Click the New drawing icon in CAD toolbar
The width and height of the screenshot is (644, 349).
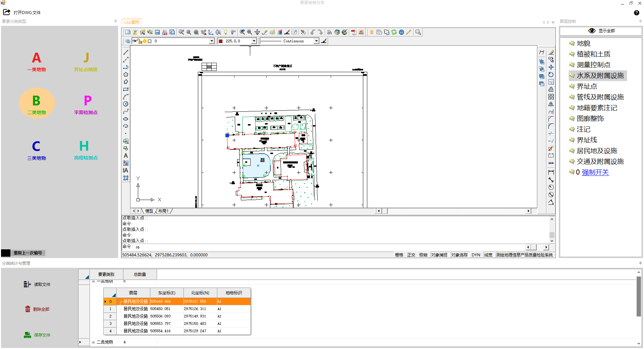[x=128, y=32]
